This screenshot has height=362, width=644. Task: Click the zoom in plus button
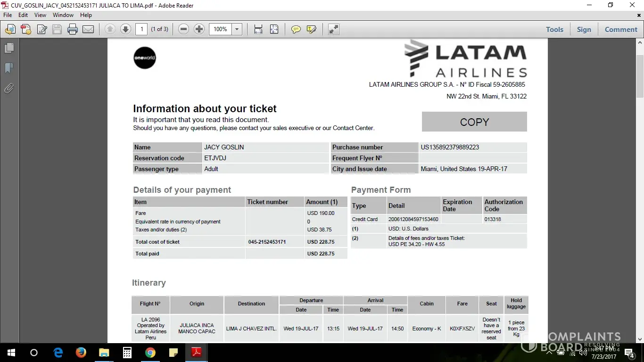click(x=199, y=29)
